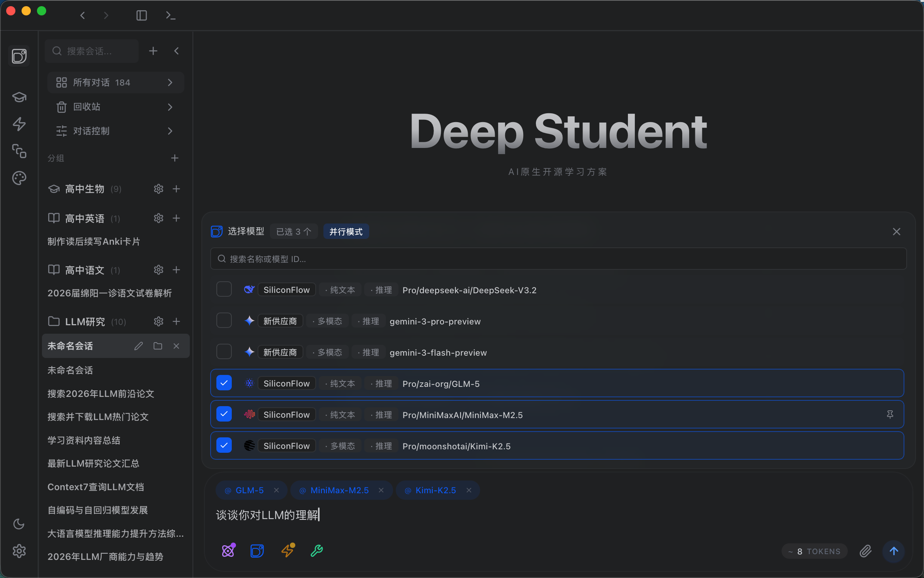Image resolution: width=924 pixels, height=578 pixels.
Task: Collapse the conversation list panel
Action: pos(176,51)
